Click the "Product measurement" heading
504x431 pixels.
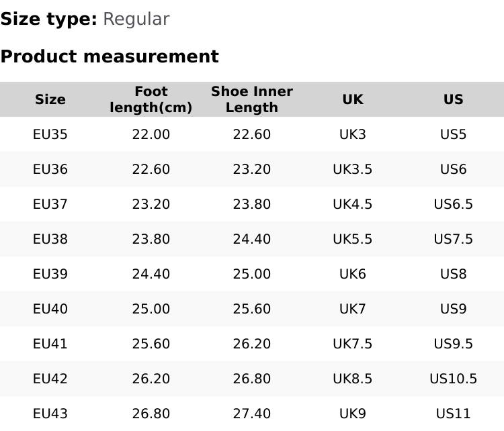pyautogui.click(x=110, y=56)
